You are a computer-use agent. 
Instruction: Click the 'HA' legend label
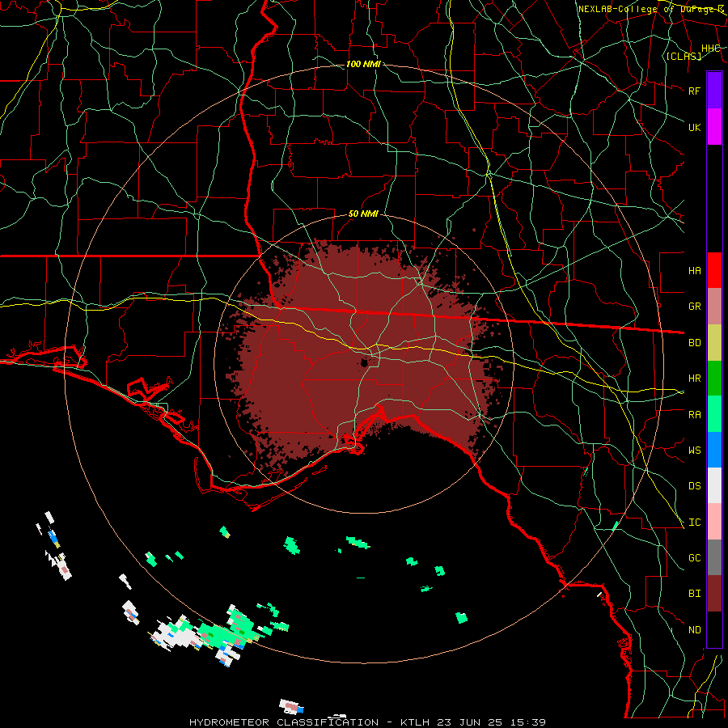694,271
